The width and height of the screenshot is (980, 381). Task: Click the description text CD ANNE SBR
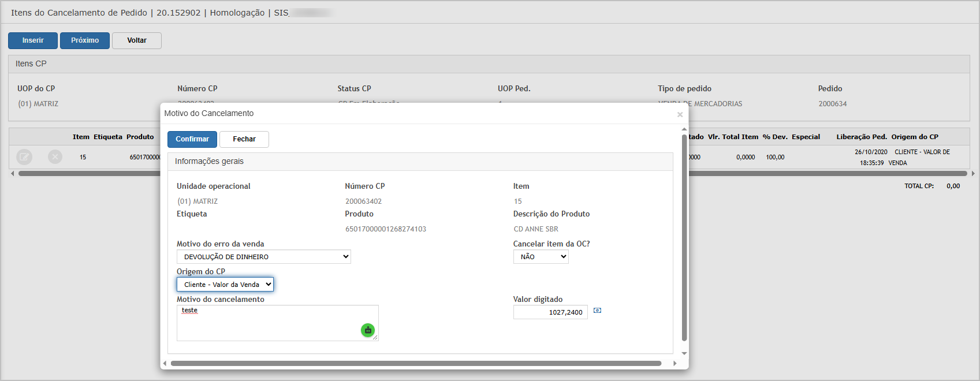(536, 229)
